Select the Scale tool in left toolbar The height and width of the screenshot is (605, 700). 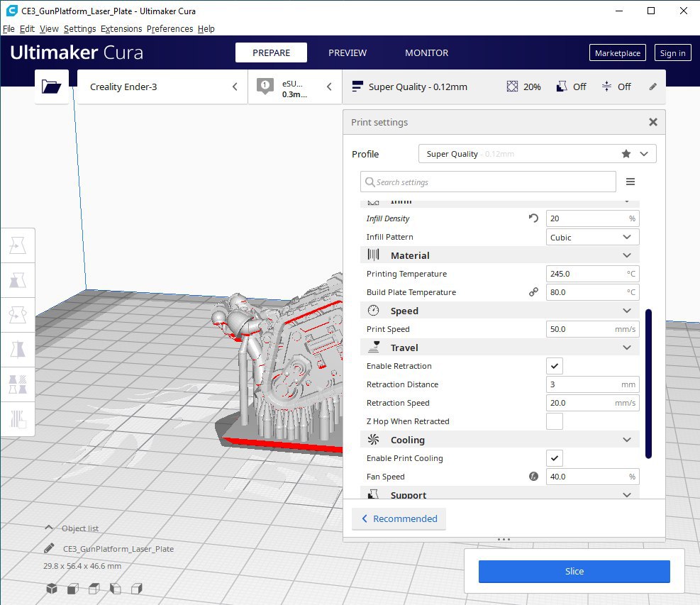coord(18,280)
